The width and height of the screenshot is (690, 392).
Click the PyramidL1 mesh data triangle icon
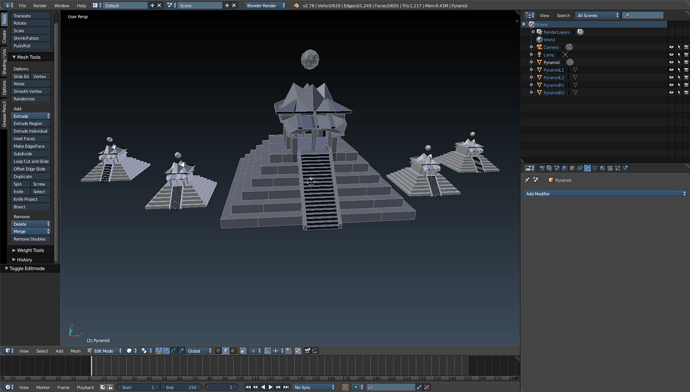pos(575,70)
